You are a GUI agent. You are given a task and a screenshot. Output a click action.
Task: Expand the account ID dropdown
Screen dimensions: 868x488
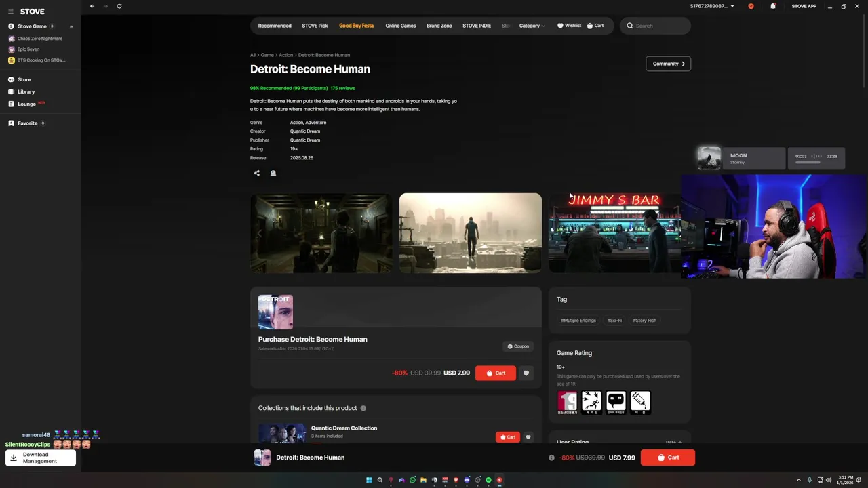(x=712, y=6)
